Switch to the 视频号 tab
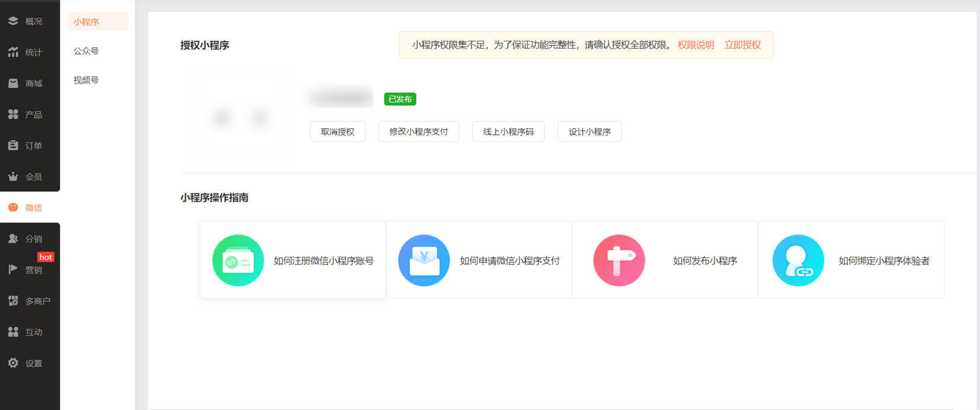Image resolution: width=980 pixels, height=410 pixels. pos(86,80)
